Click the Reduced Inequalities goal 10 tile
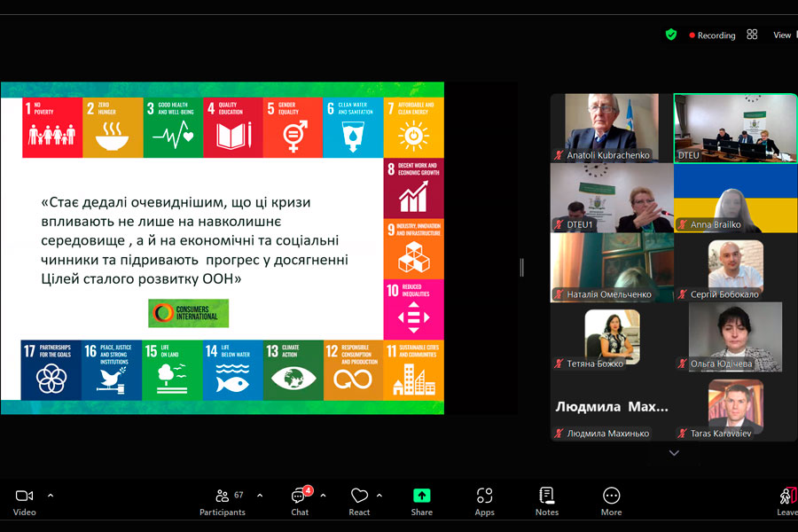The height and width of the screenshot is (532, 798). tap(414, 309)
